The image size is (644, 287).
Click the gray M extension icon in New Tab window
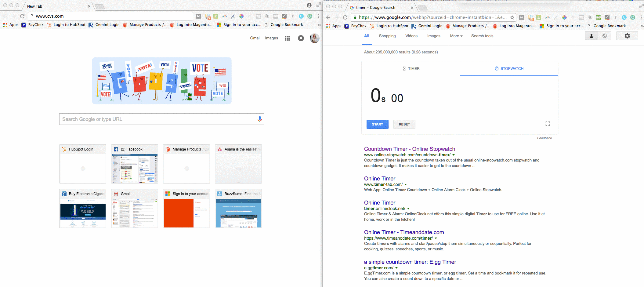(x=199, y=16)
